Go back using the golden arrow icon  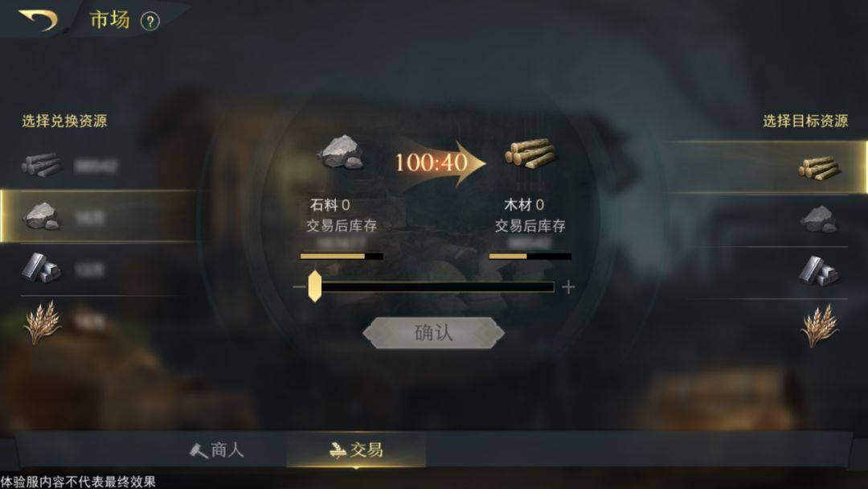pyautogui.click(x=39, y=20)
